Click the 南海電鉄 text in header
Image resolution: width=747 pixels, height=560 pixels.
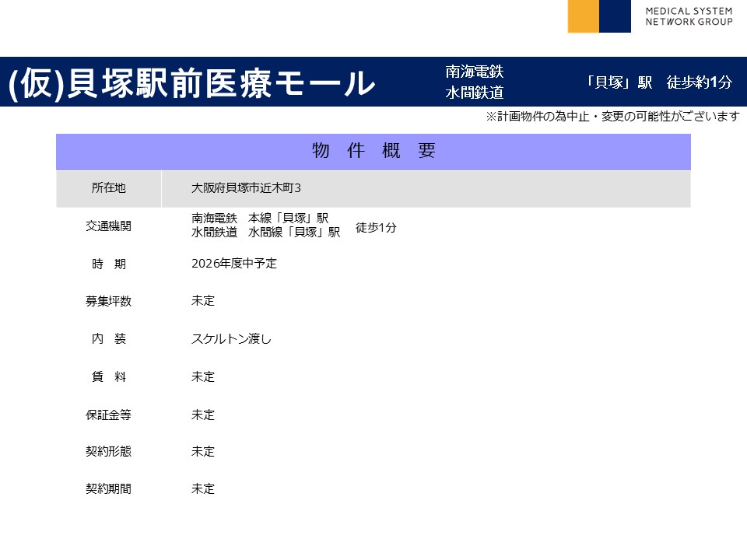[x=475, y=72]
